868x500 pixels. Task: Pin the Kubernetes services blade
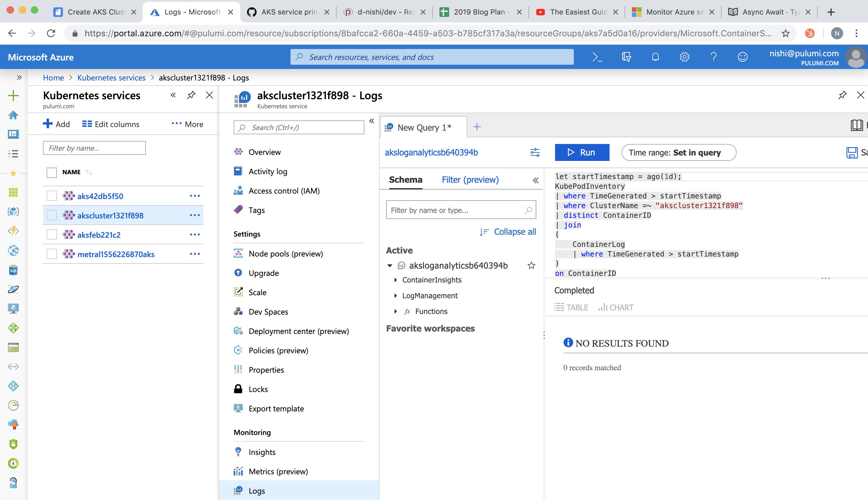pyautogui.click(x=191, y=95)
